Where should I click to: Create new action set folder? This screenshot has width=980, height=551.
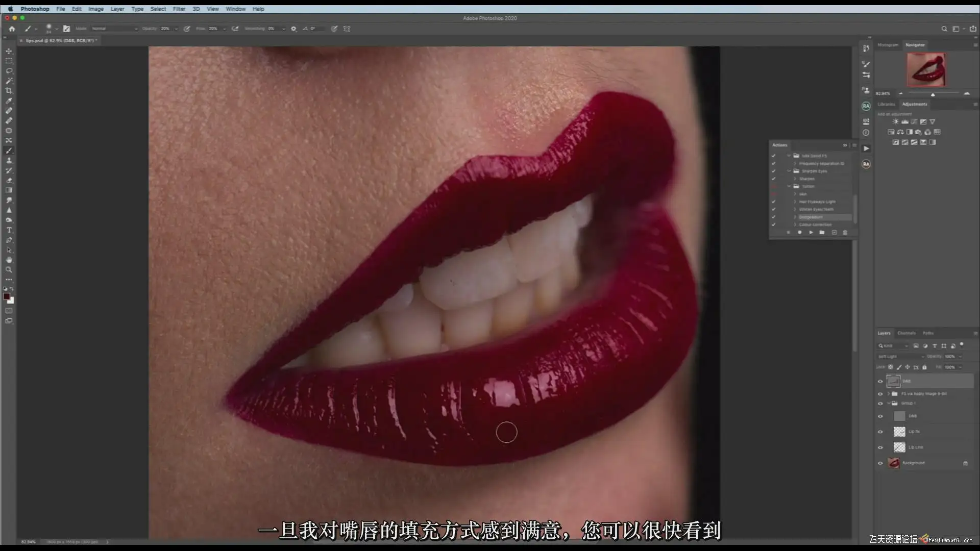(822, 233)
